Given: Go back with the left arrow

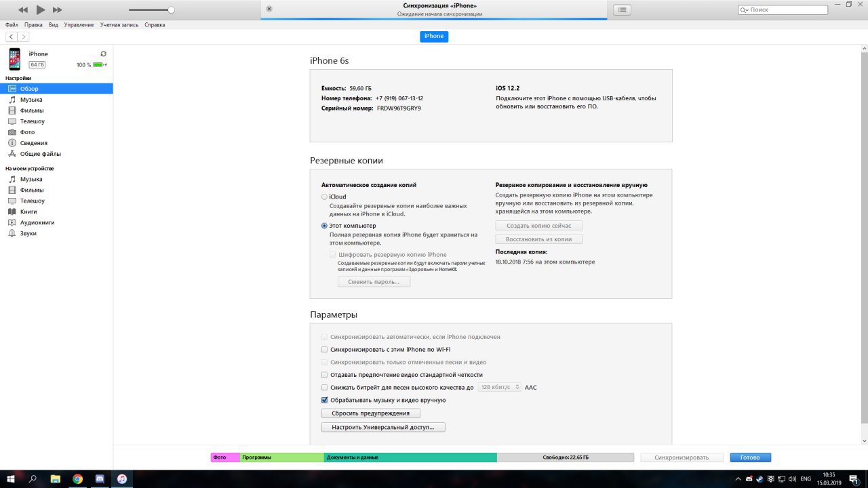Looking at the screenshot, I should pos(12,37).
